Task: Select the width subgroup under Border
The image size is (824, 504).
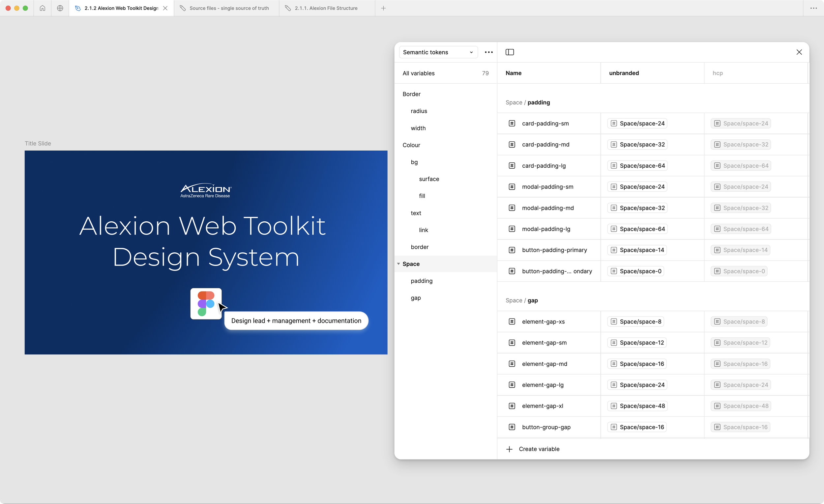Action: click(x=418, y=128)
